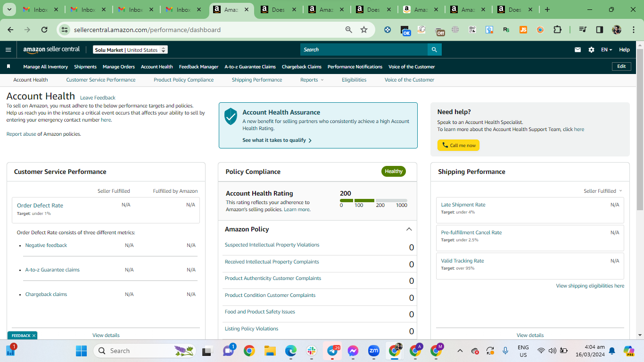Open Telegram from the taskbar
The height and width of the screenshot is (362, 644).
click(333, 351)
